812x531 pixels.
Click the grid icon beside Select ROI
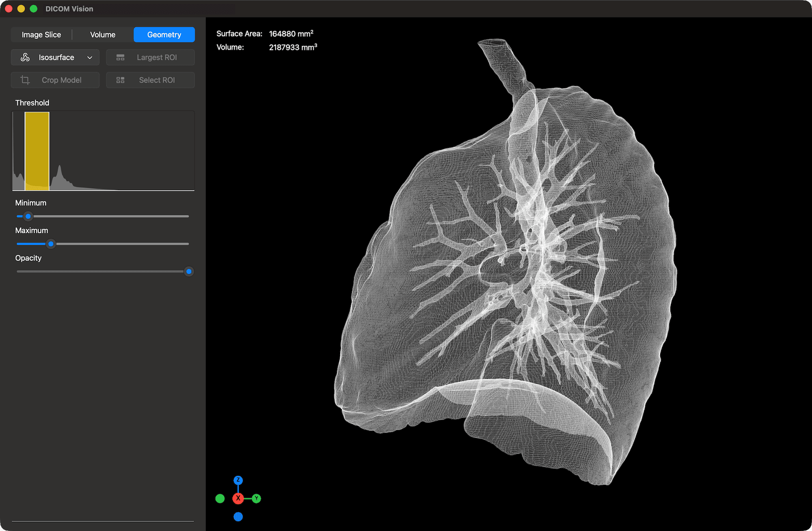[x=120, y=80]
